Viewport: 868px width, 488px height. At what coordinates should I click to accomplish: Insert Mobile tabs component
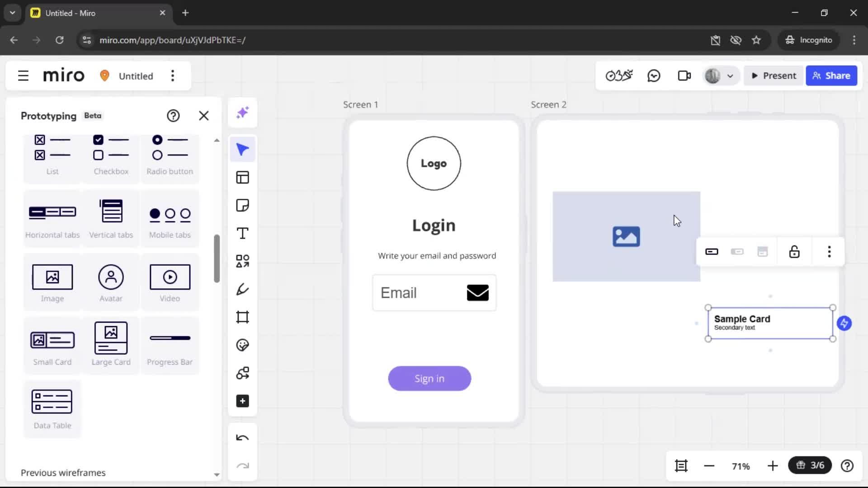[170, 219]
